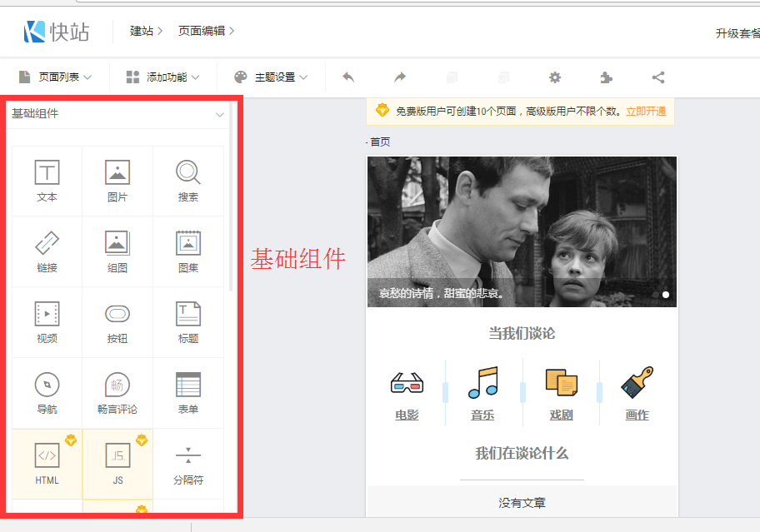The width and height of the screenshot is (760, 532).
Task: Collapse the 基础组件 panel chevron
Action: (x=220, y=114)
